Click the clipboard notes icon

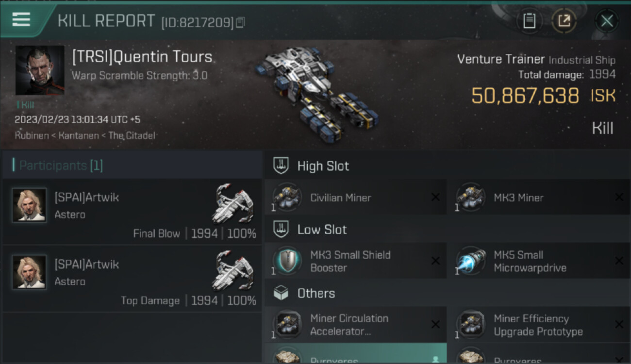click(529, 21)
